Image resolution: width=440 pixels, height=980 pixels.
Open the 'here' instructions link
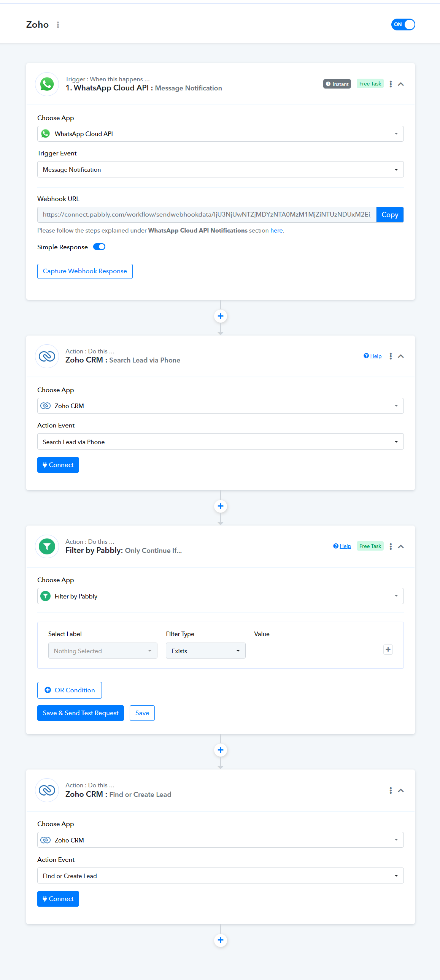(276, 231)
